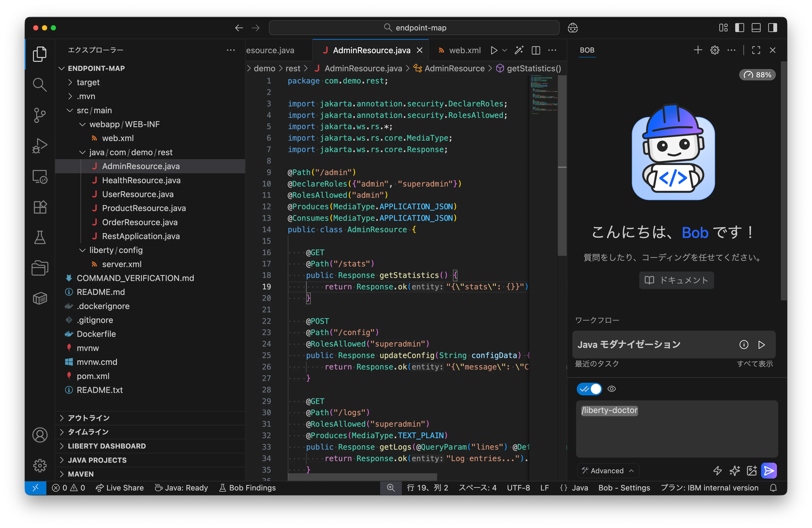Image resolution: width=812 pixels, height=528 pixels.
Task: Expand the LIBERTY DASHBOARD section
Action: (150, 446)
